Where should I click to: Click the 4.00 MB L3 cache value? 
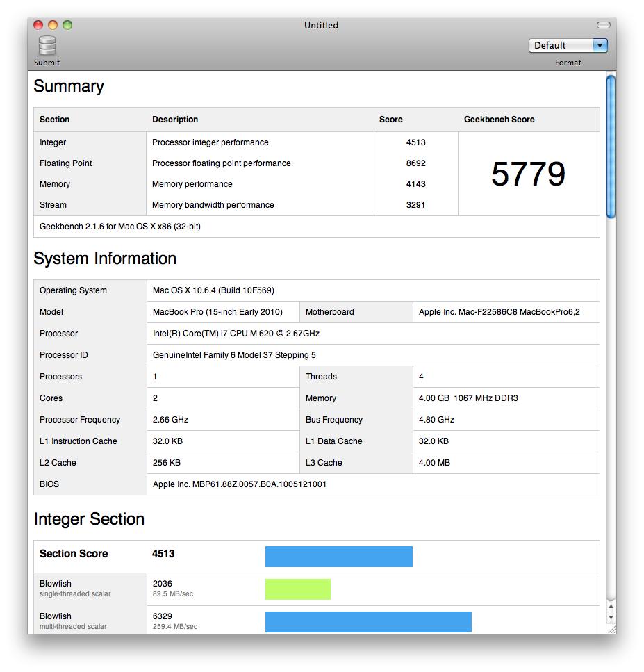[x=434, y=462]
